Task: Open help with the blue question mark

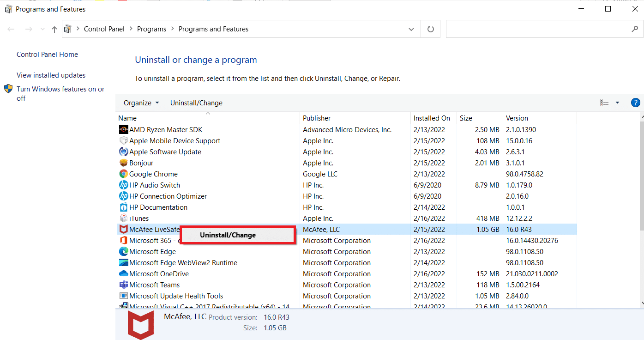Action: coord(635,103)
